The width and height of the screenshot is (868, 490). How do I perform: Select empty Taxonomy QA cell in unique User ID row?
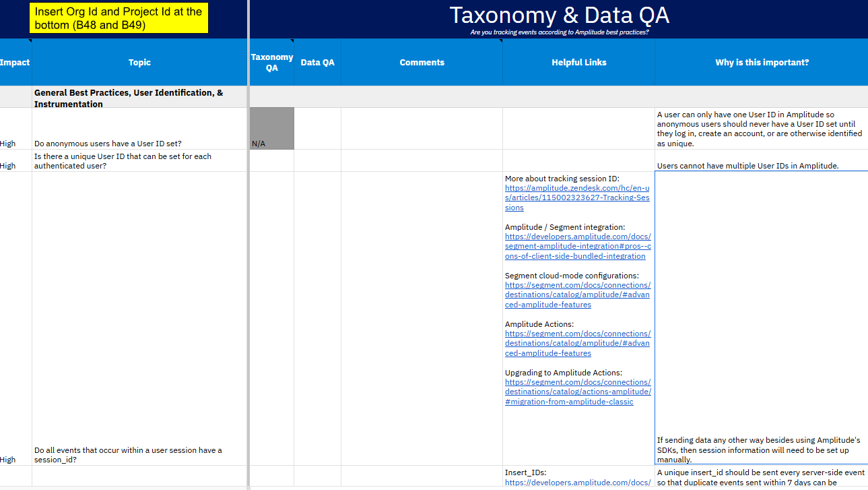272,161
